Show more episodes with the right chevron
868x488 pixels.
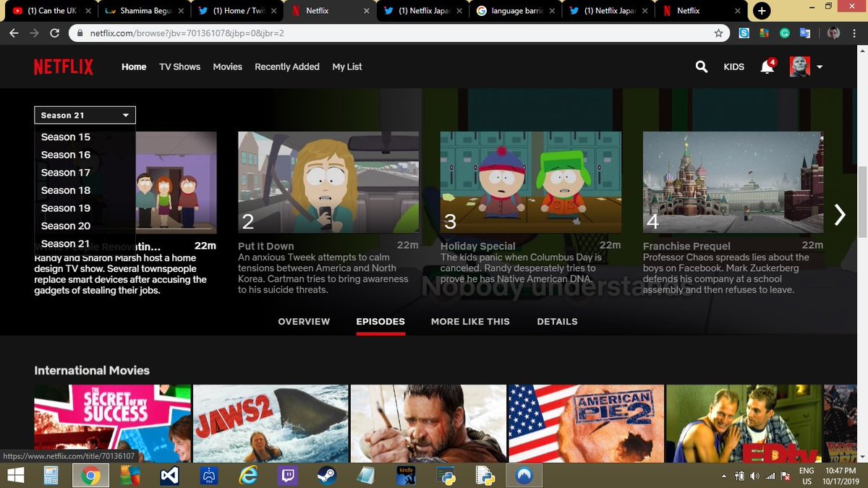tap(840, 215)
